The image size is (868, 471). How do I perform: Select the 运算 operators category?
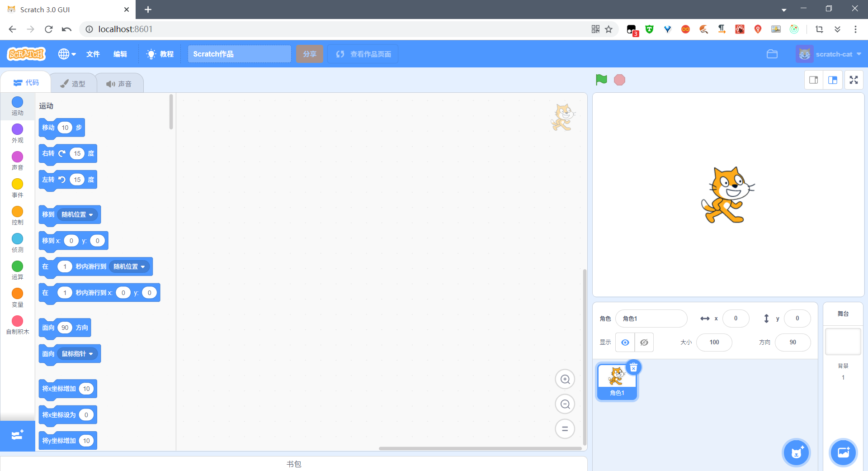tap(18, 271)
